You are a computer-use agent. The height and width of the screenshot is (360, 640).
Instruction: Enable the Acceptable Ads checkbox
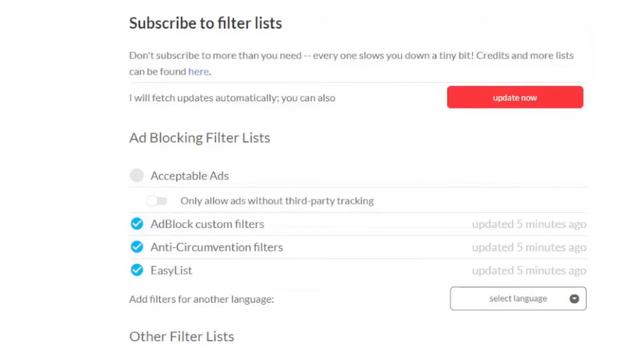click(137, 176)
